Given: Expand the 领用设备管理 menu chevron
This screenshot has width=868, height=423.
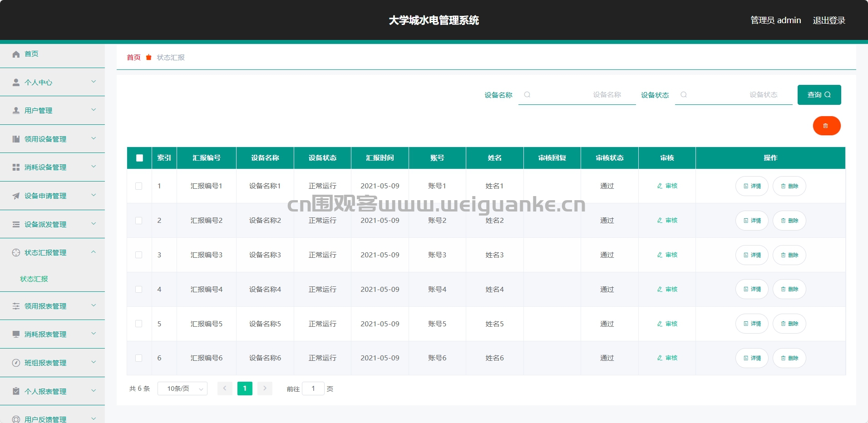Looking at the screenshot, I should (x=94, y=138).
